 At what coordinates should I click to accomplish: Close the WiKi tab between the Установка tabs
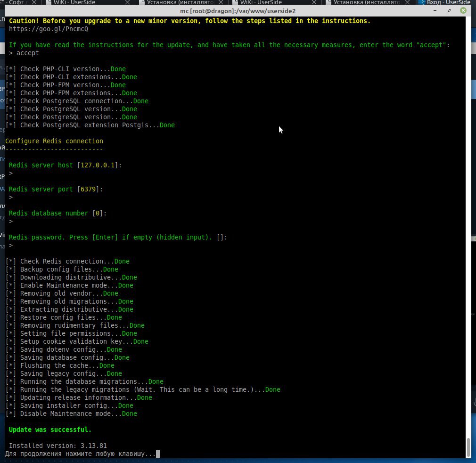coord(314,2)
